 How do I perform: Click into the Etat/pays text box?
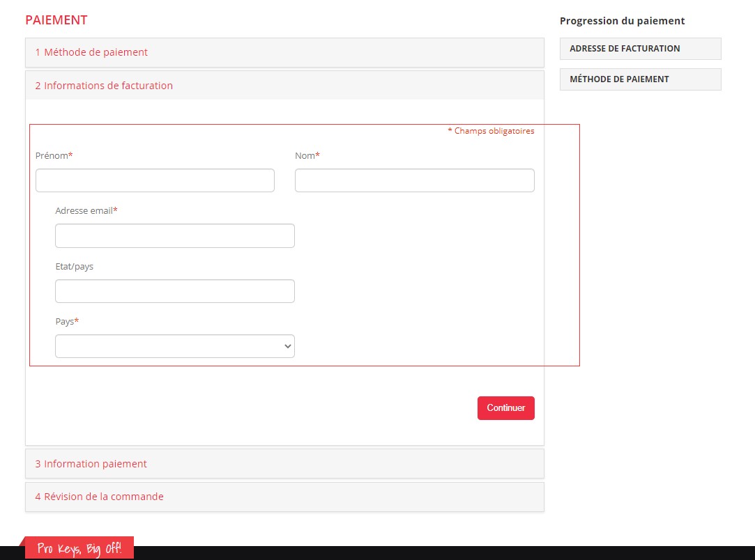[174, 291]
